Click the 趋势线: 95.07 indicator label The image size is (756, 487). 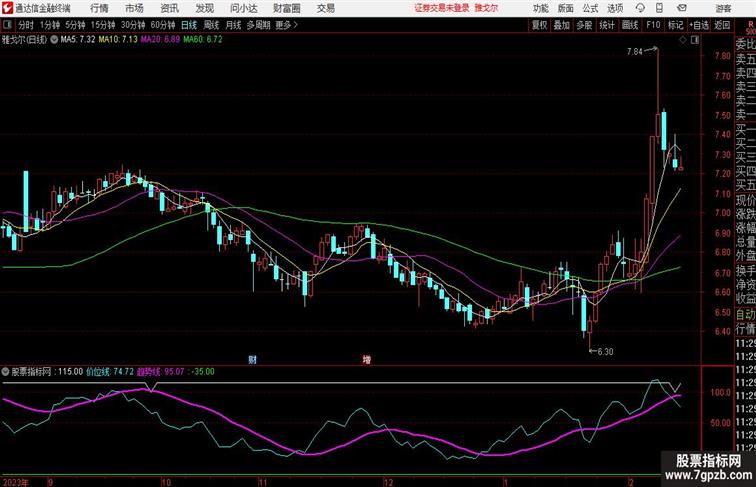(161, 372)
